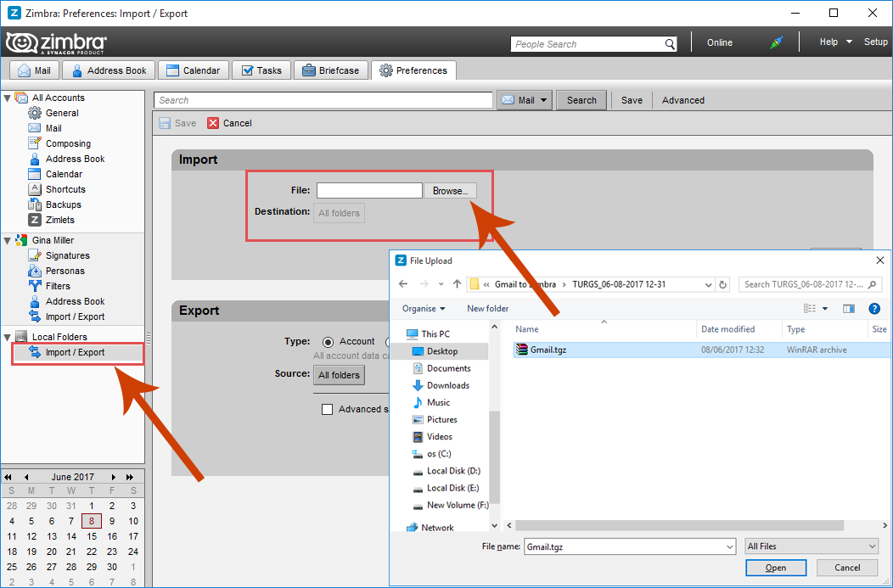Screen dimensions: 893x588
Task: Open the Backups preferences icon
Action: coord(35,204)
